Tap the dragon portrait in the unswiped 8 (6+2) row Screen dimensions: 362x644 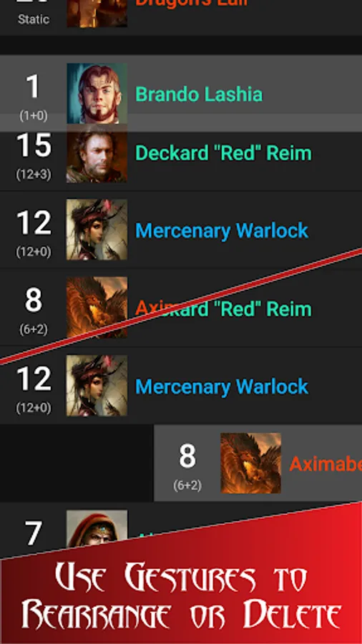click(97, 307)
